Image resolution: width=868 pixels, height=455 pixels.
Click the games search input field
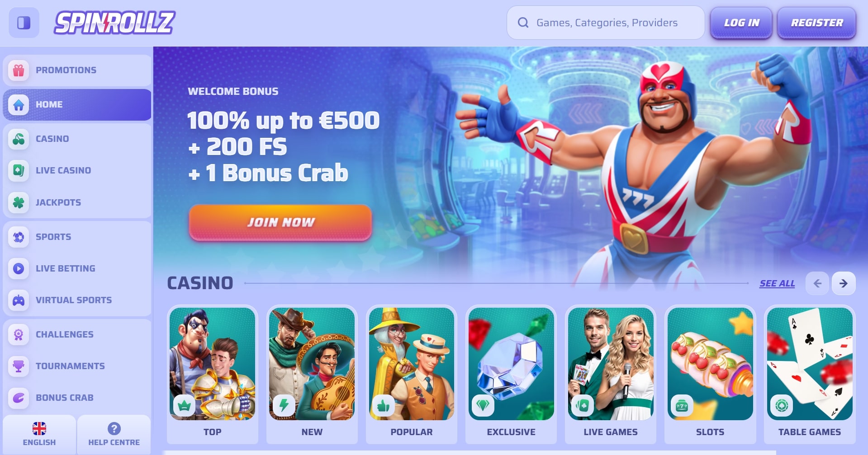(x=606, y=23)
